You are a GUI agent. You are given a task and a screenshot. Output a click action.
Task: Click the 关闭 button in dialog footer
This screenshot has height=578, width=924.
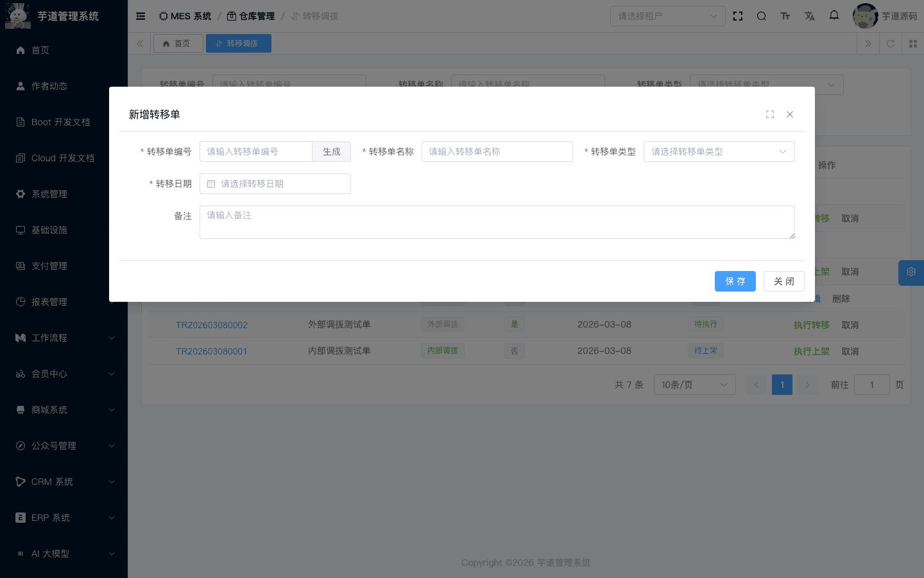pyautogui.click(x=783, y=281)
